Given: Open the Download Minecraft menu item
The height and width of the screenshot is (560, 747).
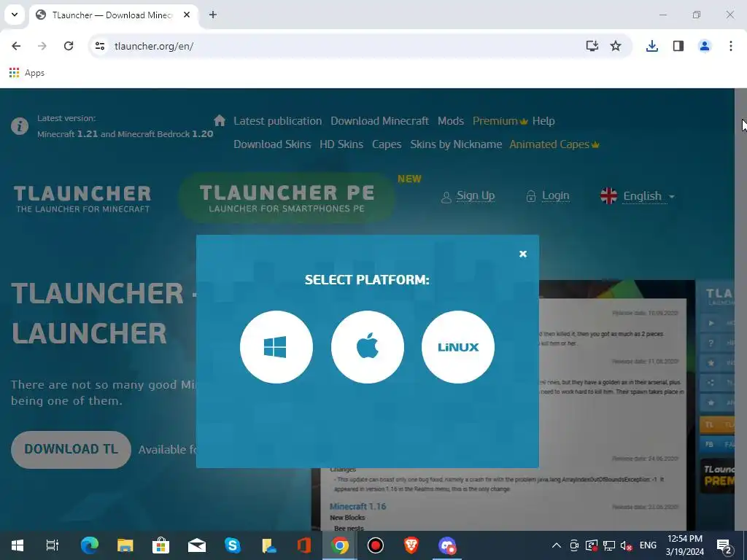Looking at the screenshot, I should coord(379,121).
